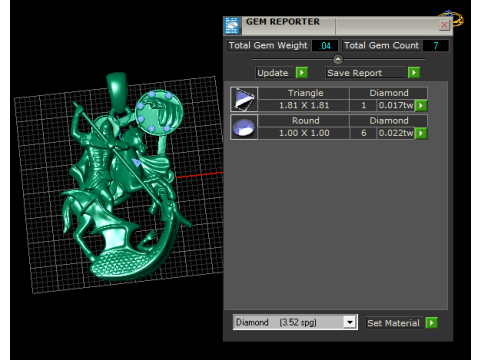Click the green arrow next to 0.017tw
Screen dimensions: 480x360
[421, 106]
